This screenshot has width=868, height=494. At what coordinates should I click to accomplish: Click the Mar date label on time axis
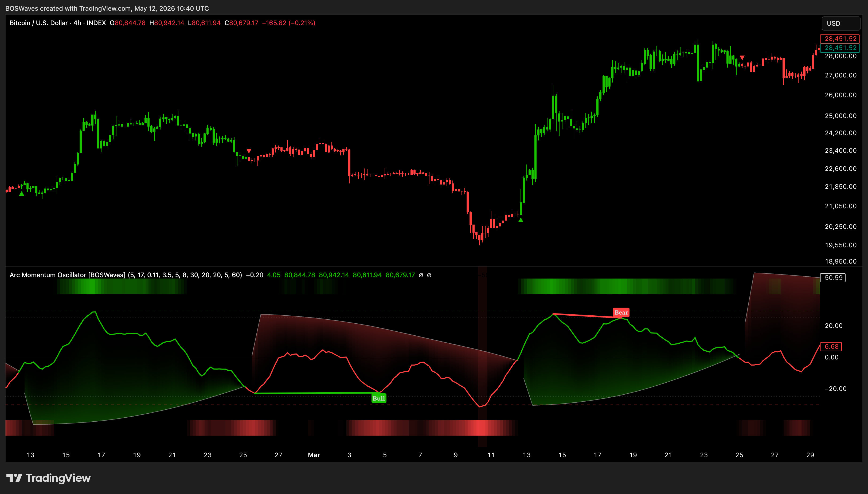(x=314, y=455)
